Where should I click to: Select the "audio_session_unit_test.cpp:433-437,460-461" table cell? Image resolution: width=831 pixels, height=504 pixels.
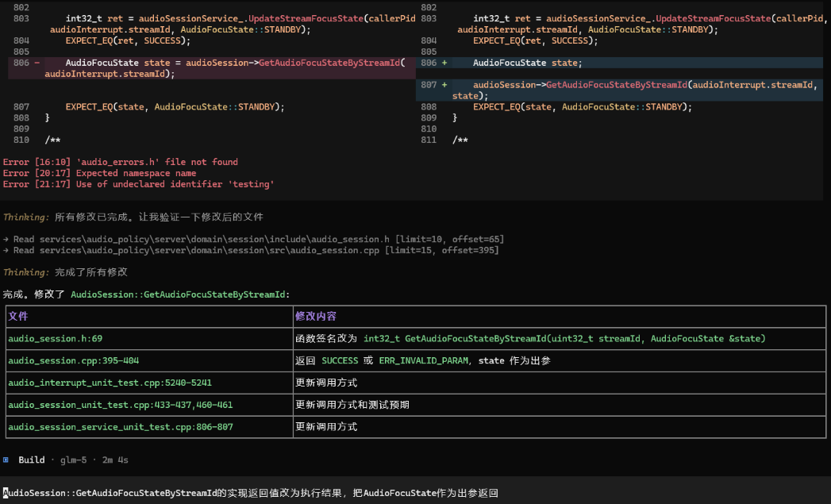pyautogui.click(x=149, y=405)
